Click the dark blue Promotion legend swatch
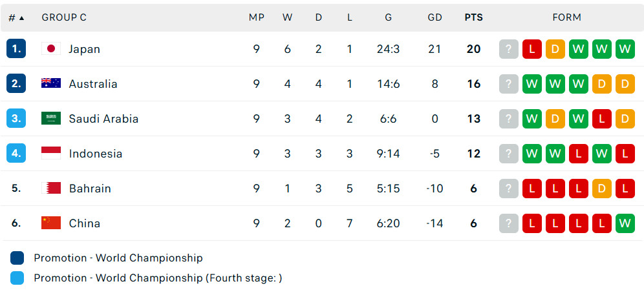The width and height of the screenshot is (644, 297). (17, 258)
